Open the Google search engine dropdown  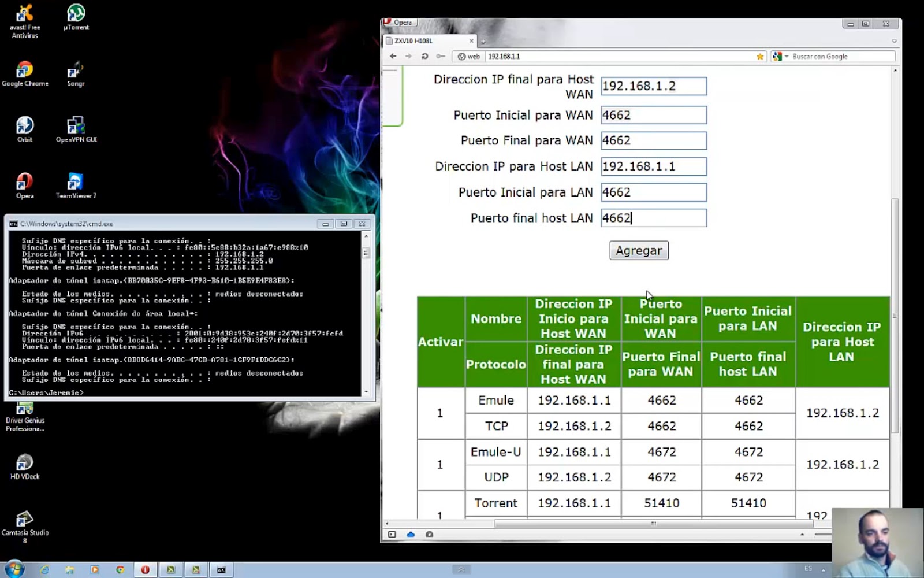pyautogui.click(x=785, y=56)
